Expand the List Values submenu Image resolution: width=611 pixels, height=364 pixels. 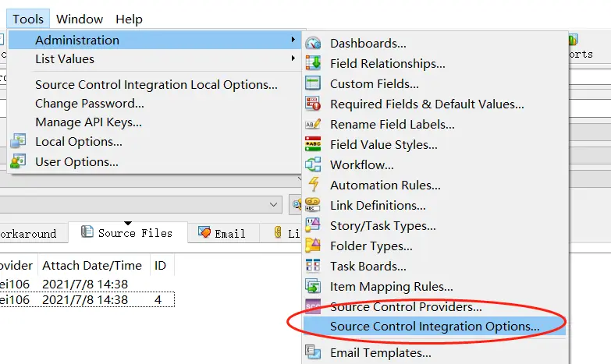pos(293,59)
